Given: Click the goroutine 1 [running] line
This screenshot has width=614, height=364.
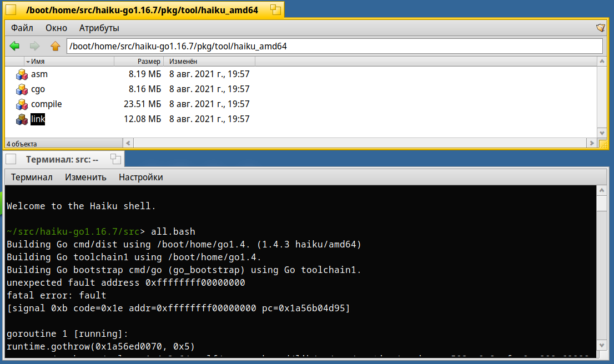Looking at the screenshot, I should tap(67, 333).
